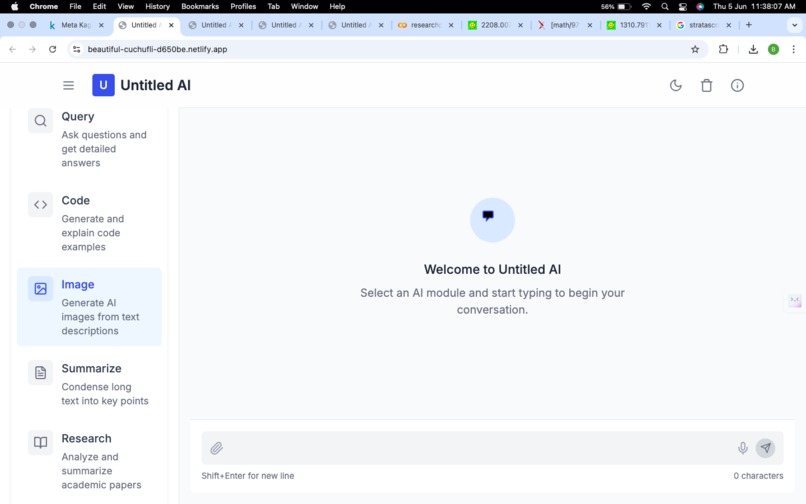The width and height of the screenshot is (806, 504).
Task: Click the battery status indicator
Action: point(616,6)
